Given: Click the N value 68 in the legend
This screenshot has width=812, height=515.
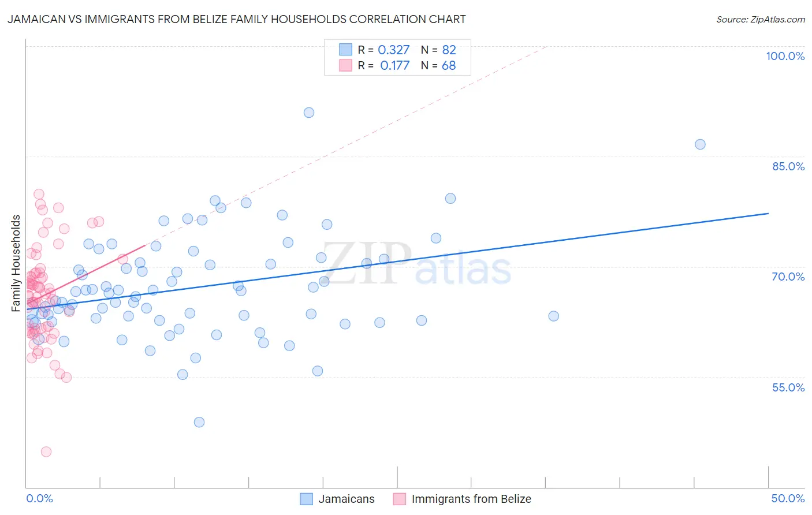Looking at the screenshot, I should coord(449,65).
